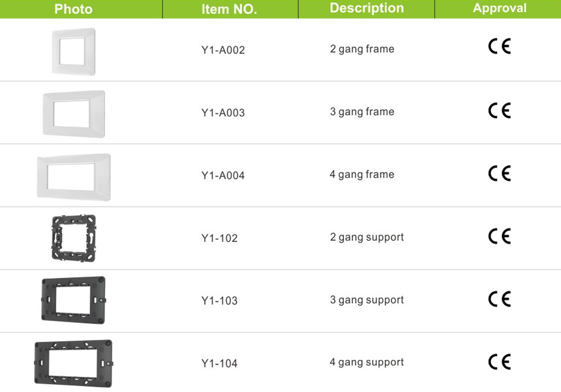Click the CE mark for Y1-102
561x392 pixels.
(x=499, y=236)
